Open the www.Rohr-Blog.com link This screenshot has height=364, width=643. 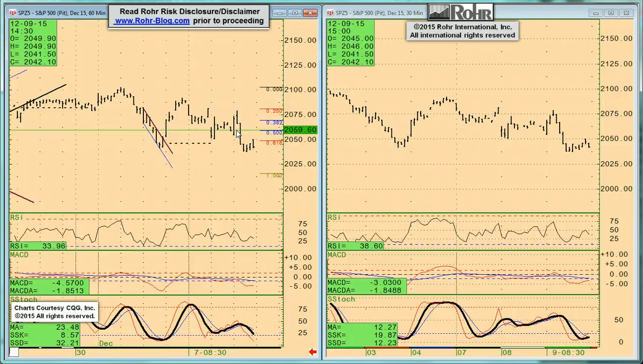pos(152,21)
